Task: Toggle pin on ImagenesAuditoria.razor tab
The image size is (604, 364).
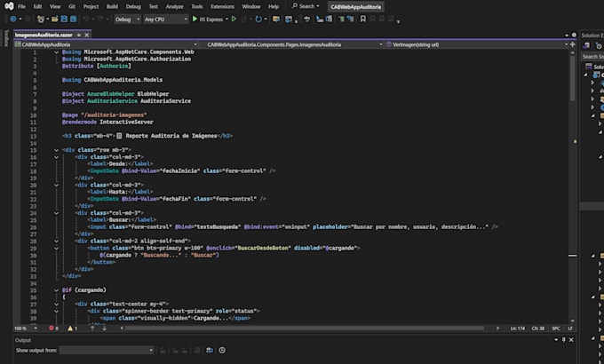Action: pos(79,35)
